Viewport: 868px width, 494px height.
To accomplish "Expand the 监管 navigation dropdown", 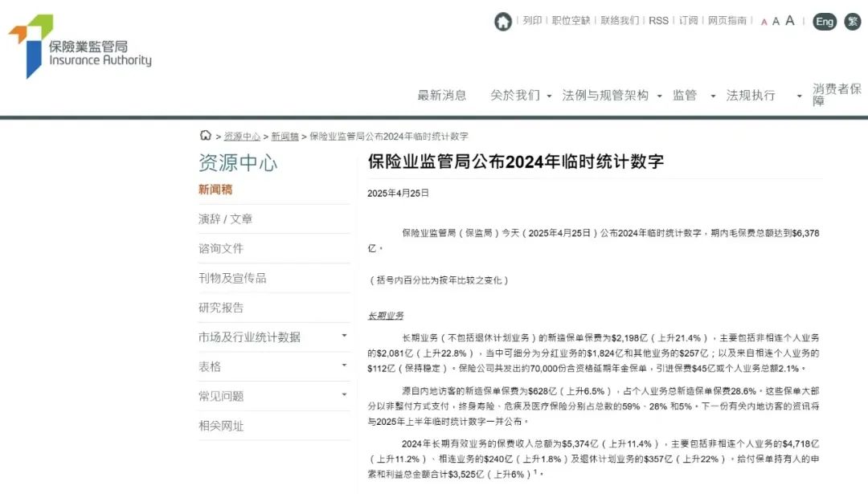I will (685, 95).
